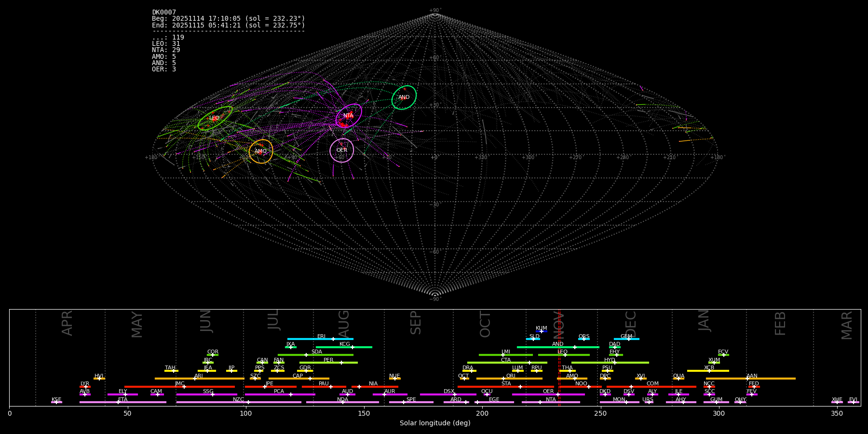Viewport: 868px width, 434px height.
Task: Click the SLD shower bar in timeline
Action: [x=533, y=339]
